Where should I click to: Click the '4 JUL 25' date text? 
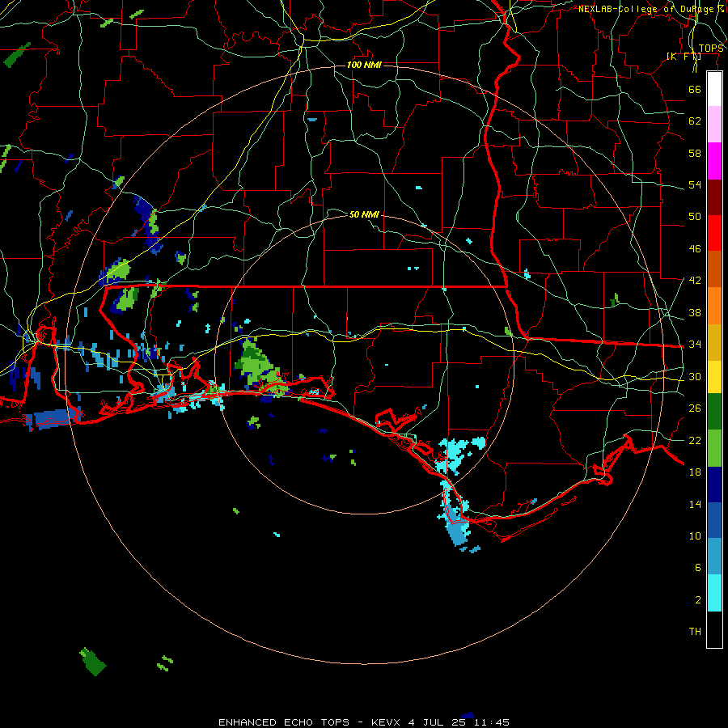(438, 722)
